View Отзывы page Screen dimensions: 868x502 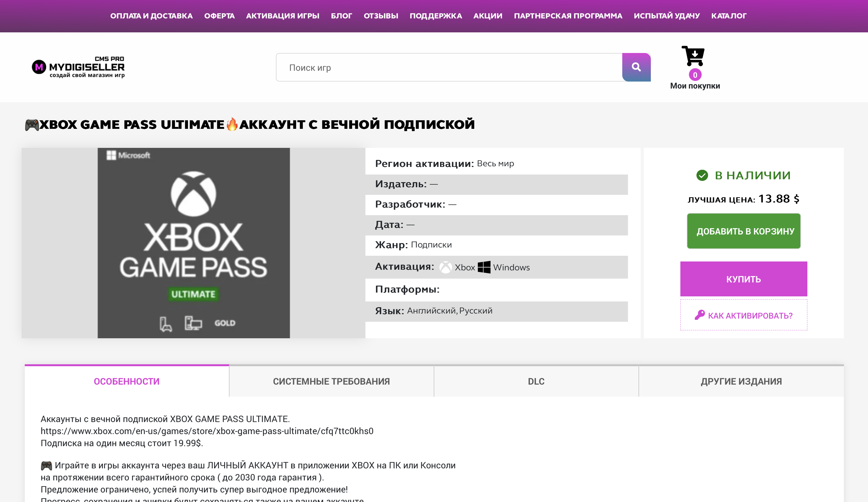click(381, 16)
